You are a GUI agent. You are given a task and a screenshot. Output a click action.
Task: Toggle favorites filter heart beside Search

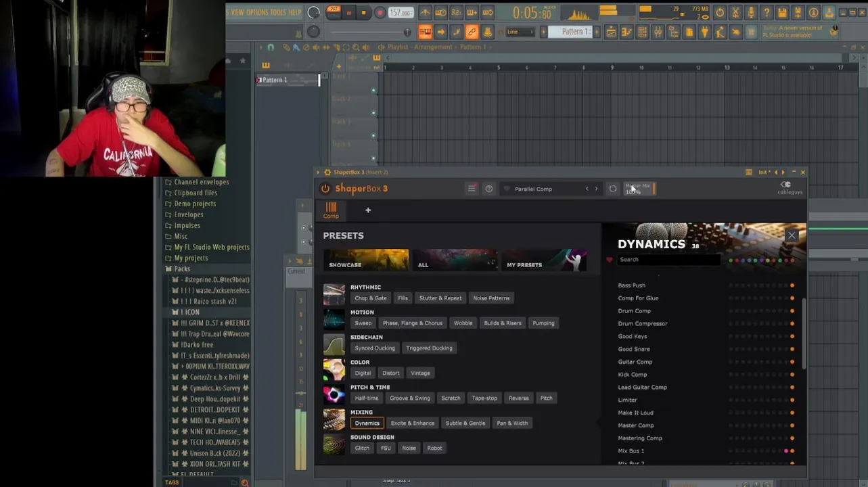click(x=610, y=260)
